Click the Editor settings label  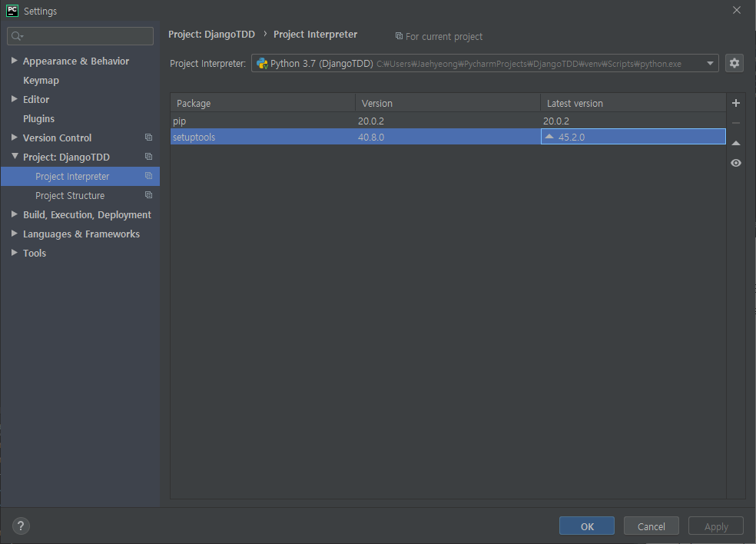click(36, 99)
